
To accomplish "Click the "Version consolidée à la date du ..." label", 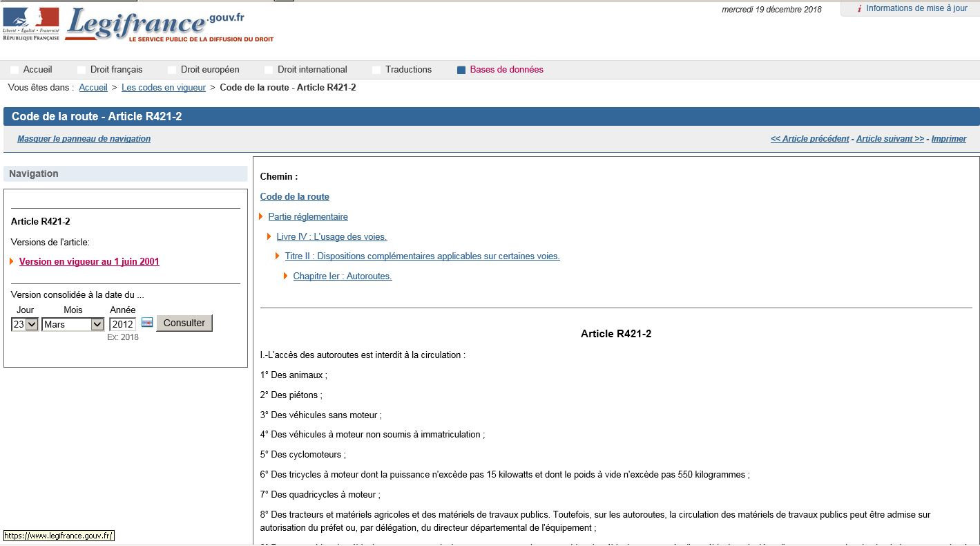I will (x=77, y=295).
